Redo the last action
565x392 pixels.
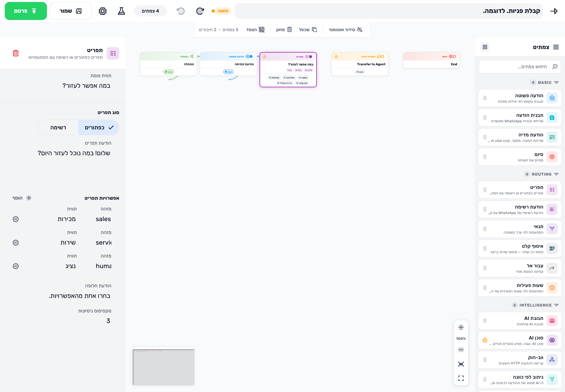coord(200,11)
